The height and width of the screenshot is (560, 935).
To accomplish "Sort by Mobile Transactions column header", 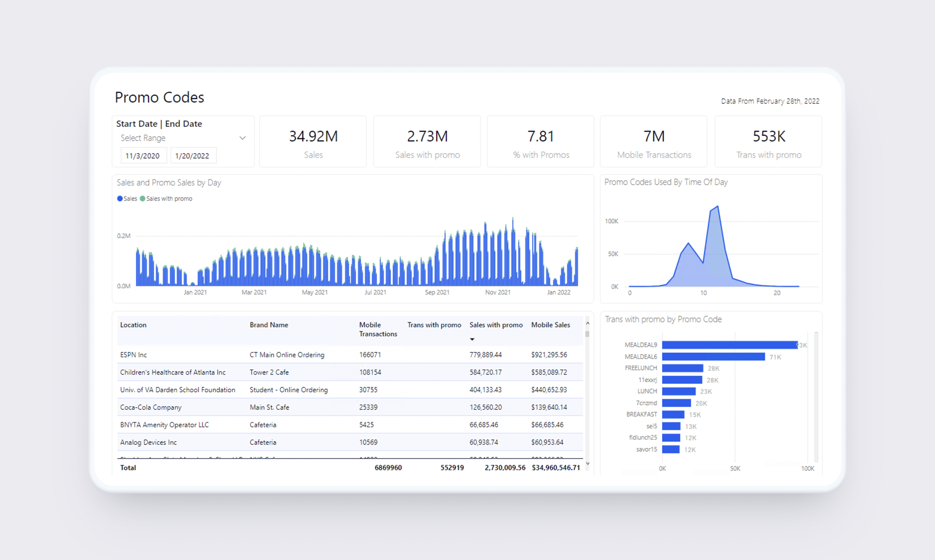I will [x=378, y=329].
